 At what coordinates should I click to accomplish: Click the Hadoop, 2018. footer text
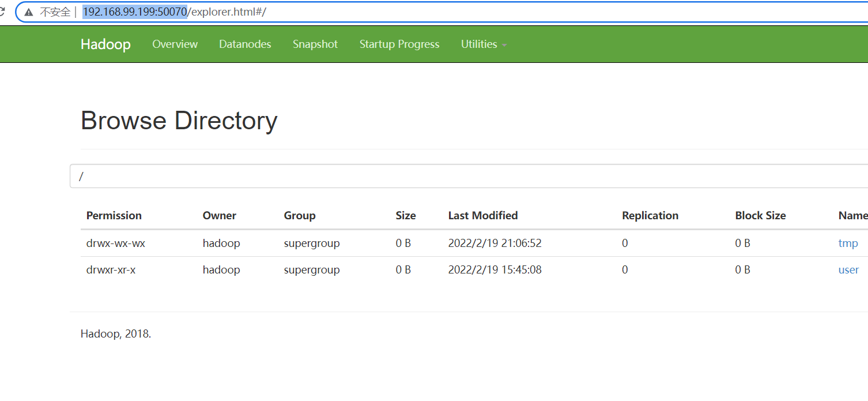click(x=116, y=333)
